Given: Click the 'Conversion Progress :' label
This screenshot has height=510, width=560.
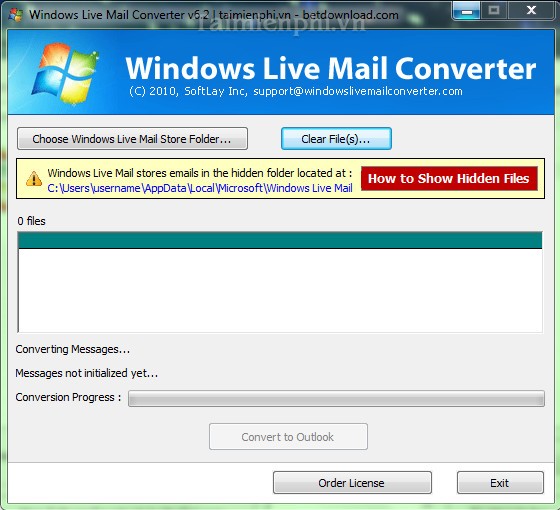Looking at the screenshot, I should (x=68, y=397).
